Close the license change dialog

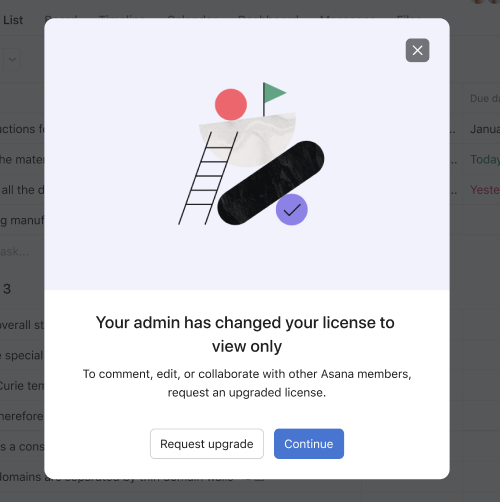click(417, 50)
